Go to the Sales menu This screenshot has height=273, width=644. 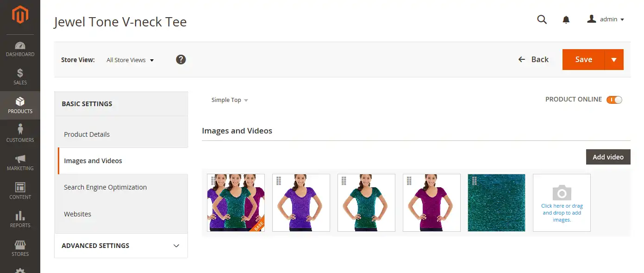coord(20,77)
